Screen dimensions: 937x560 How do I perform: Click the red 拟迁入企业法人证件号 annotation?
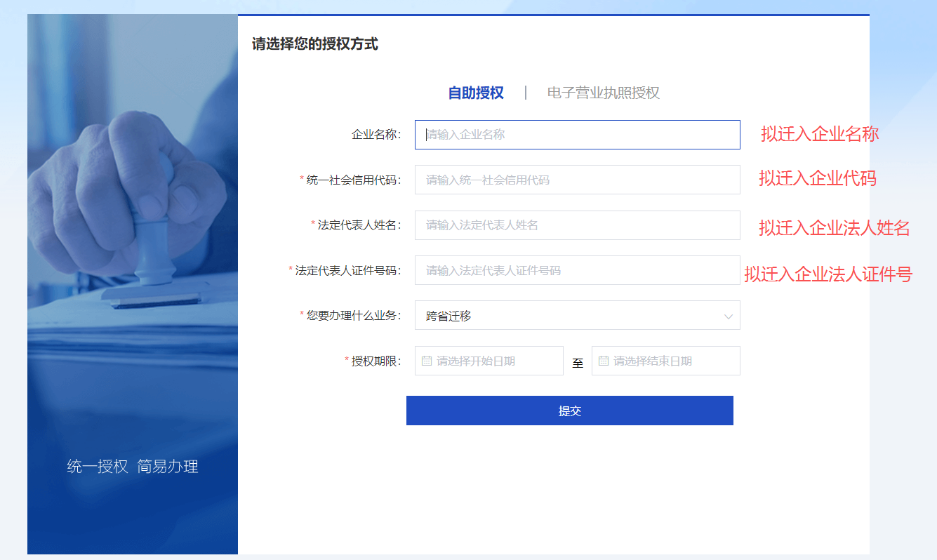coord(828,274)
